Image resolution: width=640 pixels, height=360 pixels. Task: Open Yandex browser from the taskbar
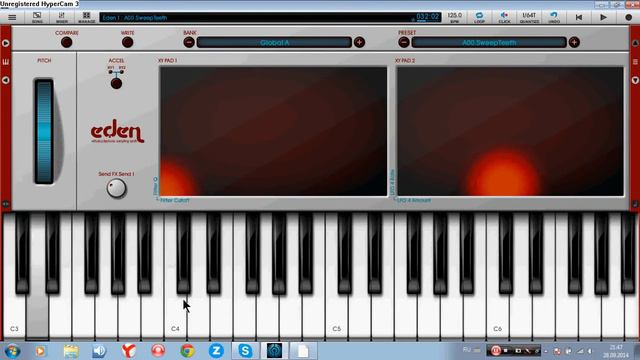[x=129, y=351]
